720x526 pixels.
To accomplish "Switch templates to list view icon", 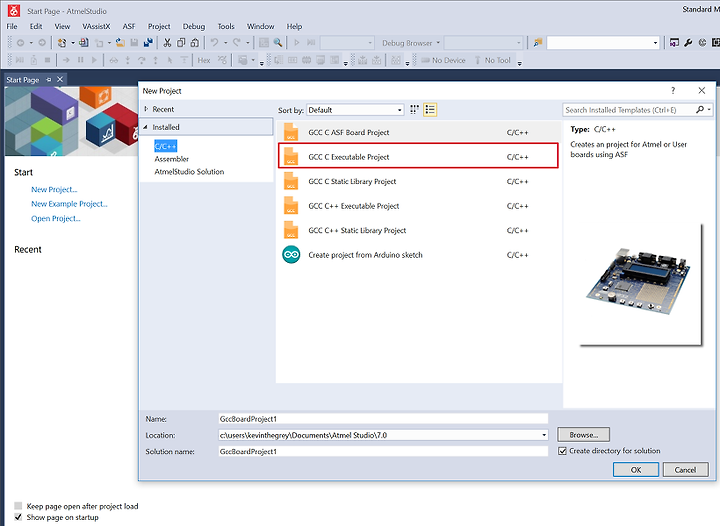I will pyautogui.click(x=430, y=110).
